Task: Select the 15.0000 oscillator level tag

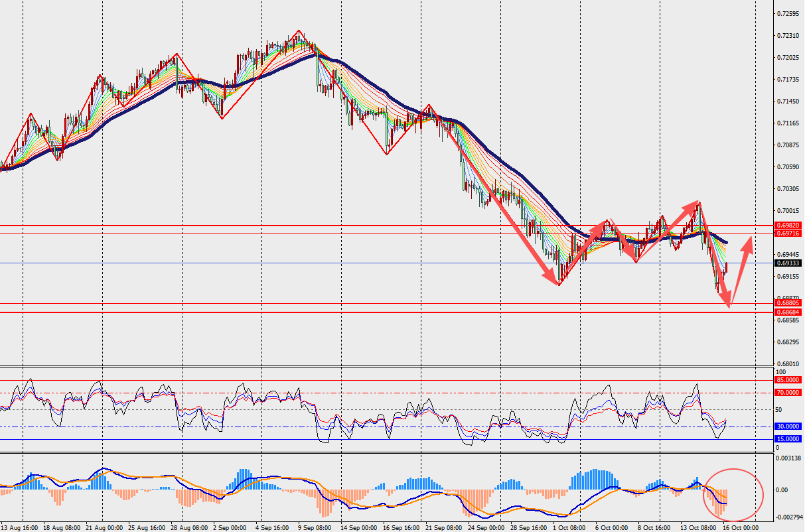Action: pyautogui.click(x=788, y=439)
